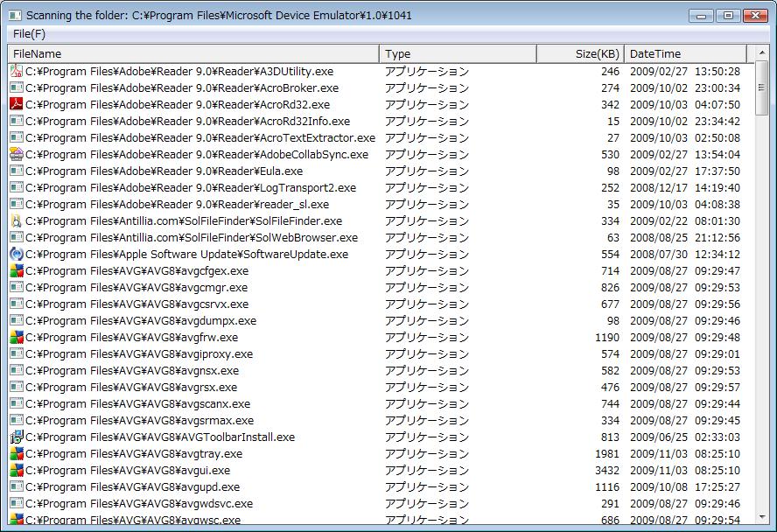The height and width of the screenshot is (532, 777).
Task: Sort by the Type column header
Action: pyautogui.click(x=458, y=53)
